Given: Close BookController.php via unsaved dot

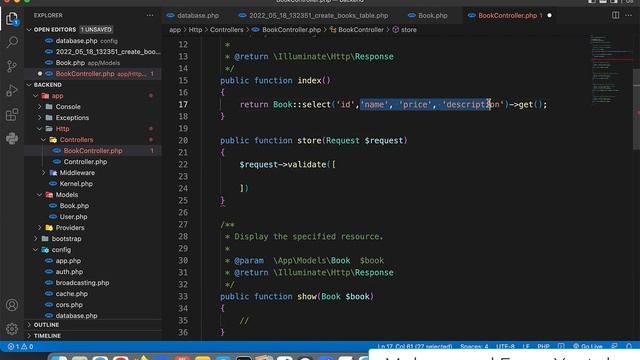Looking at the screenshot, I should (549, 16).
